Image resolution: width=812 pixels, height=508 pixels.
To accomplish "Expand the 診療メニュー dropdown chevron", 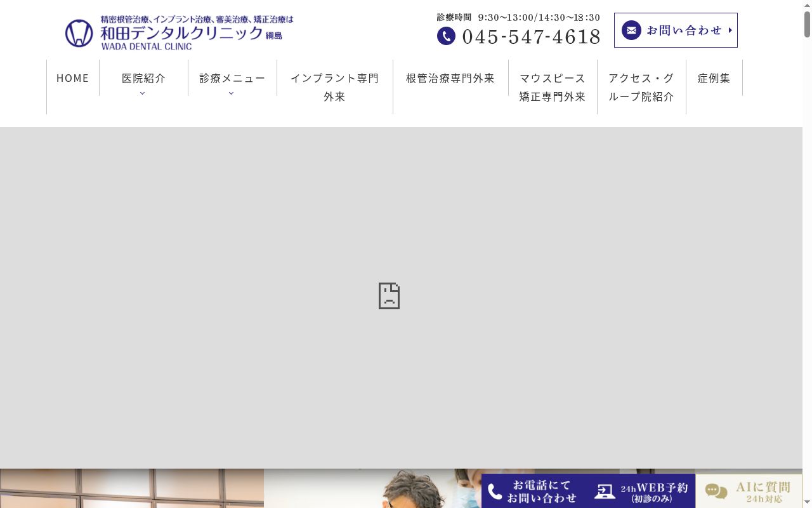I will pos(232,93).
